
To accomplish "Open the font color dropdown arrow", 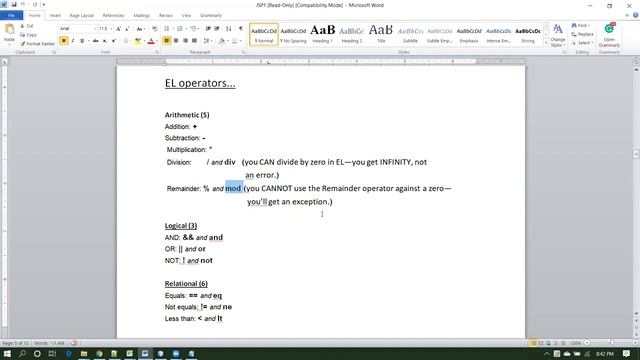I will point(157,41).
